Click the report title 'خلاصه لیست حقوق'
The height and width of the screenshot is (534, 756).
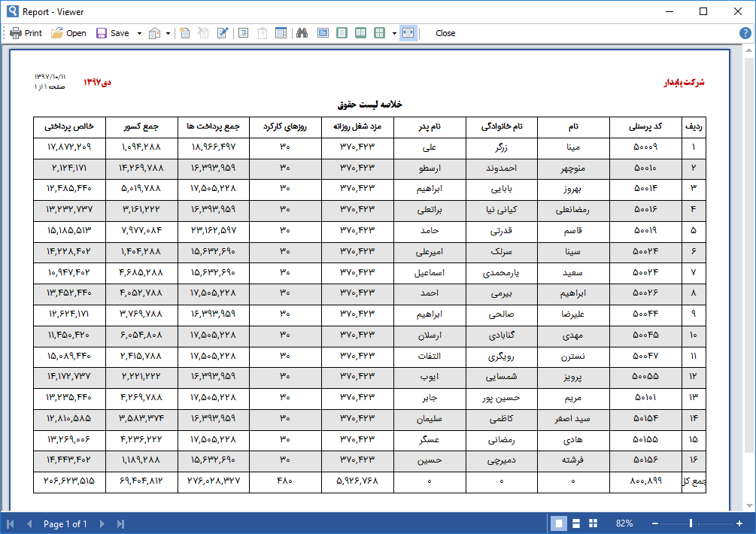click(x=370, y=104)
